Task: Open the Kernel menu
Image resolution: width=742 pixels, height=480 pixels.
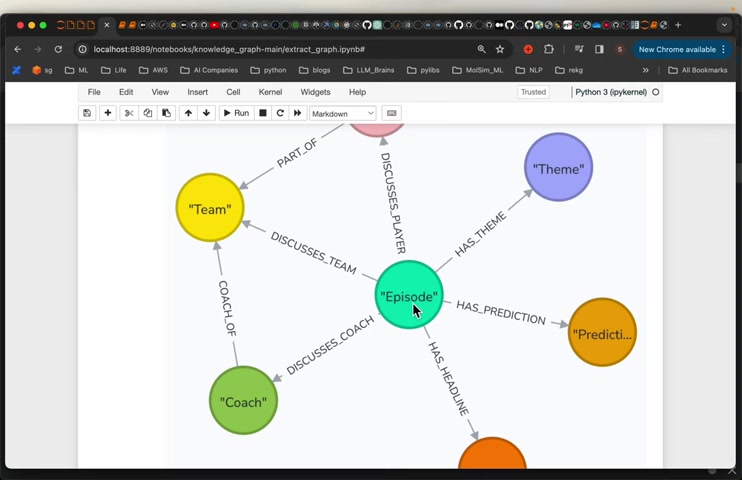Action: 270,92
